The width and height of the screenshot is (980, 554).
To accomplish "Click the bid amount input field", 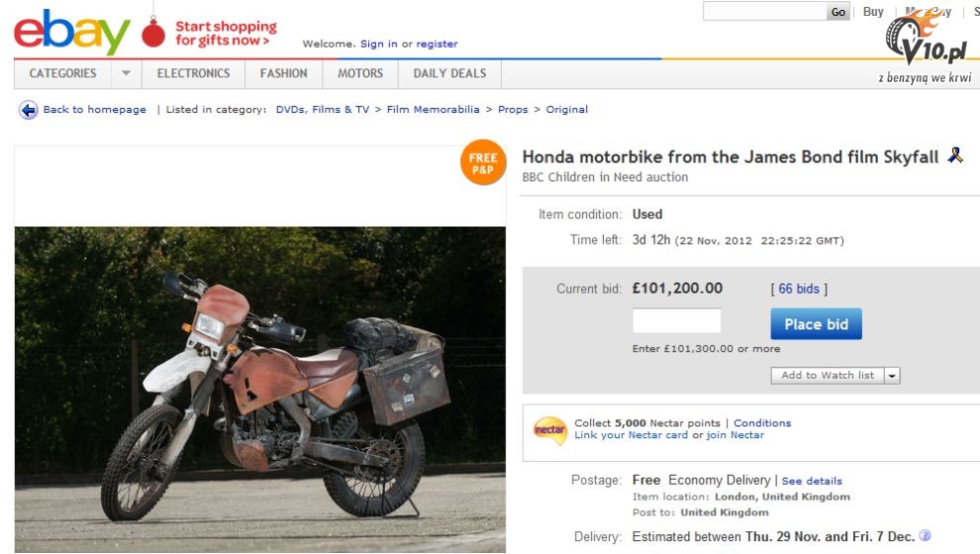I will (x=677, y=321).
